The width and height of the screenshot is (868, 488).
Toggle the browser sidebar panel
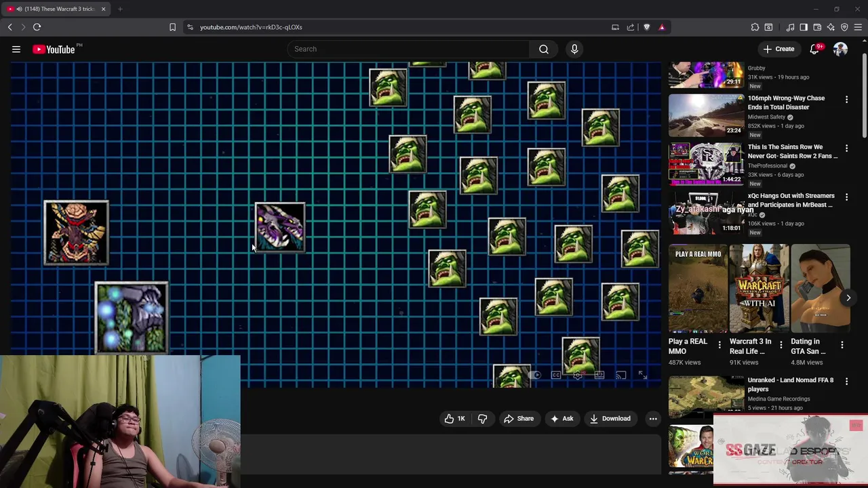click(804, 27)
